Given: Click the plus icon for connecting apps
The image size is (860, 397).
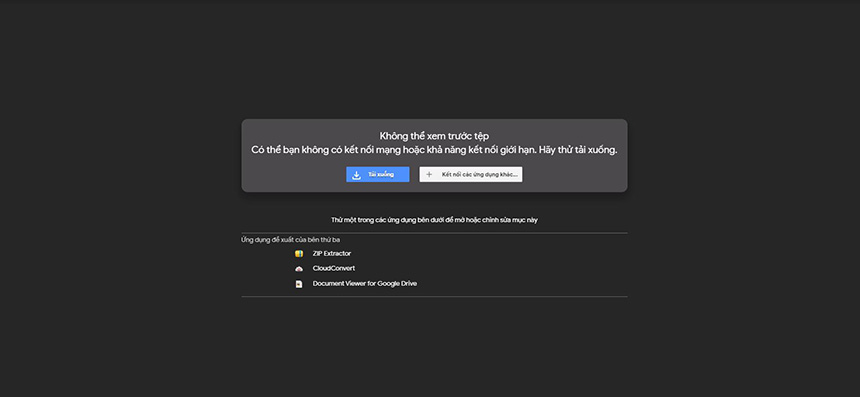Looking at the screenshot, I should coord(429,175).
